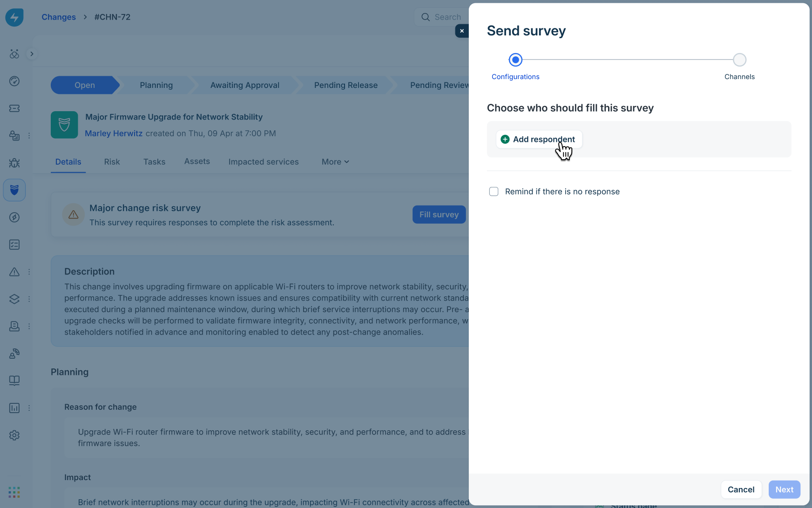Screen dimensions: 812x508
Task: Open the Changes shield icon in sidebar
Action: pyautogui.click(x=14, y=190)
